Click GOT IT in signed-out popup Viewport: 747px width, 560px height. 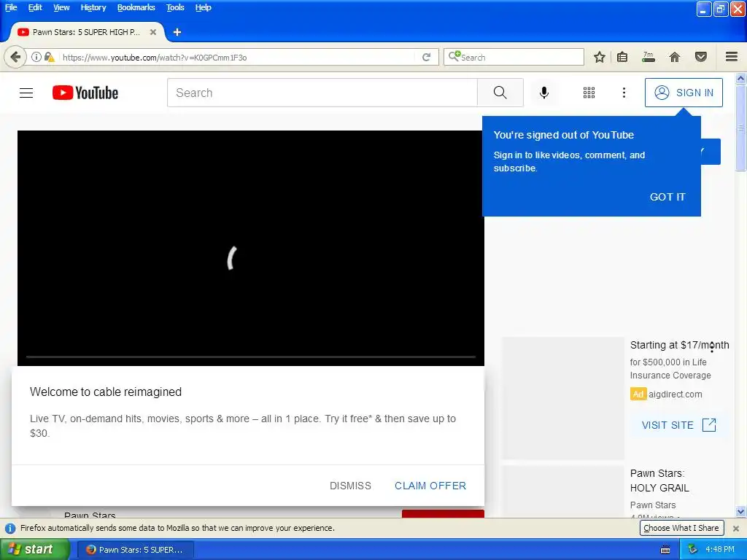[x=667, y=197]
